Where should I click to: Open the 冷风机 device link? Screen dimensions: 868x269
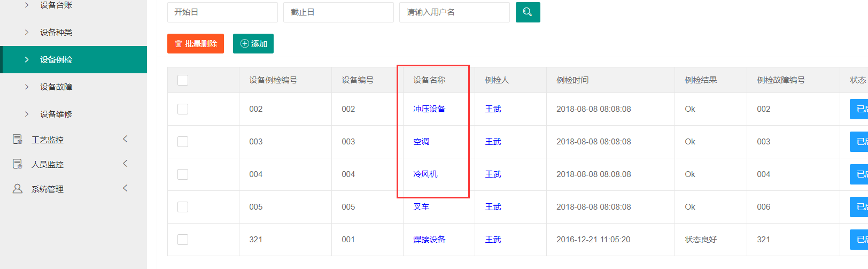(x=425, y=174)
